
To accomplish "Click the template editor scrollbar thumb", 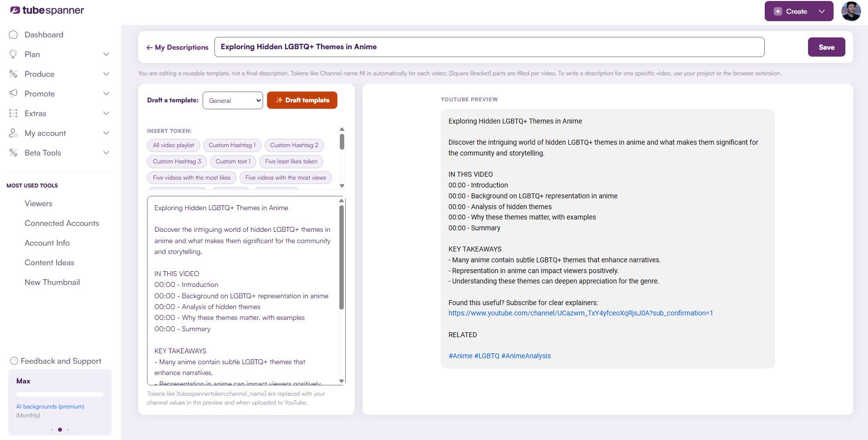I will click(342, 257).
